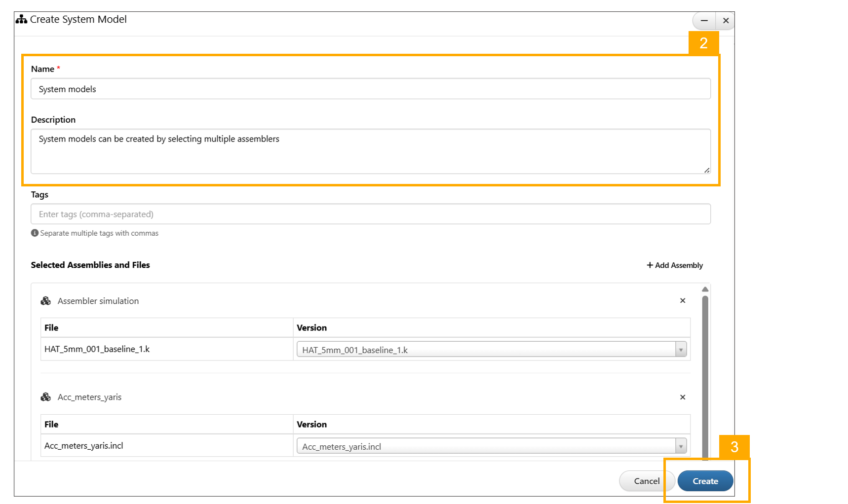Click the Acc_meters_yaris assembly icon

[x=46, y=397]
